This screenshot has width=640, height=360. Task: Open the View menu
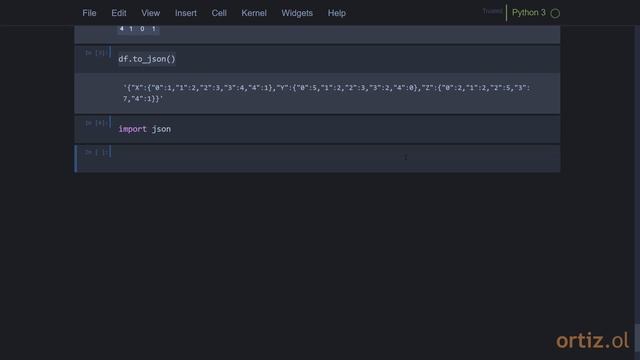[151, 13]
